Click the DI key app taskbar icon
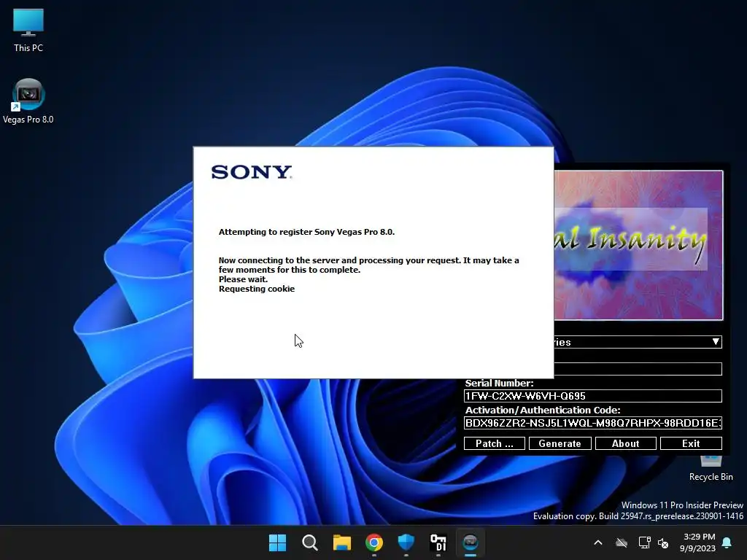The width and height of the screenshot is (747, 560). click(438, 542)
